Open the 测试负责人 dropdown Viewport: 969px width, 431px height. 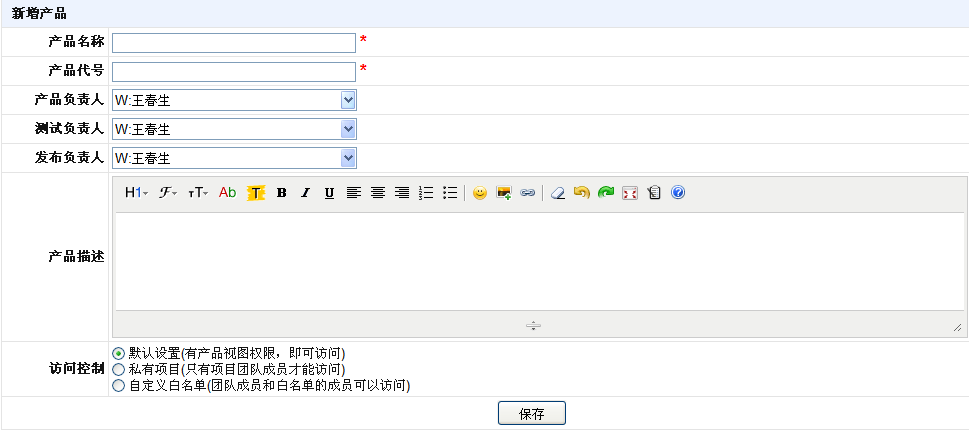click(x=234, y=129)
